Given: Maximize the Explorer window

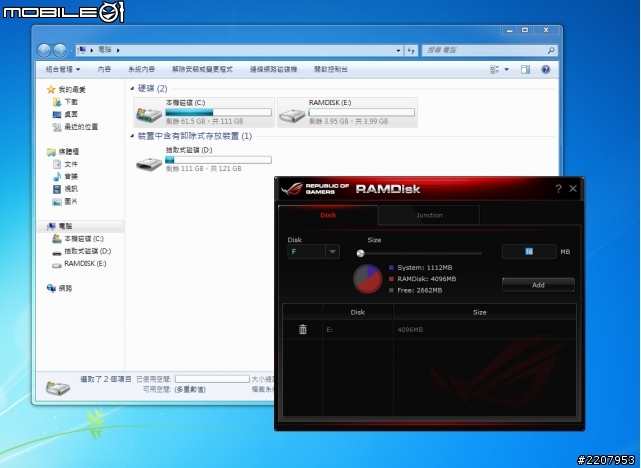Looking at the screenshot, I should [x=525, y=30].
